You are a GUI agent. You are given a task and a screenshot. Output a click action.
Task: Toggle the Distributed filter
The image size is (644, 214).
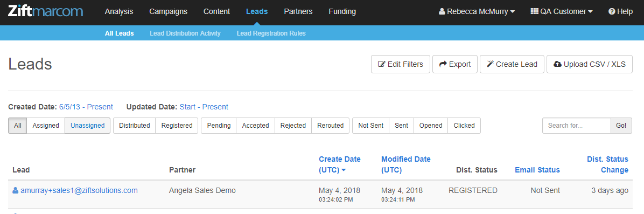pos(134,126)
